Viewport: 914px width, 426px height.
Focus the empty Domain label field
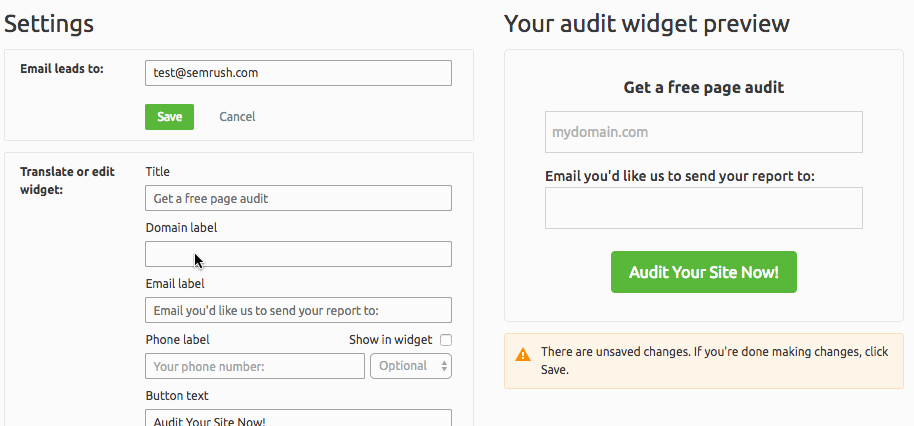point(298,254)
